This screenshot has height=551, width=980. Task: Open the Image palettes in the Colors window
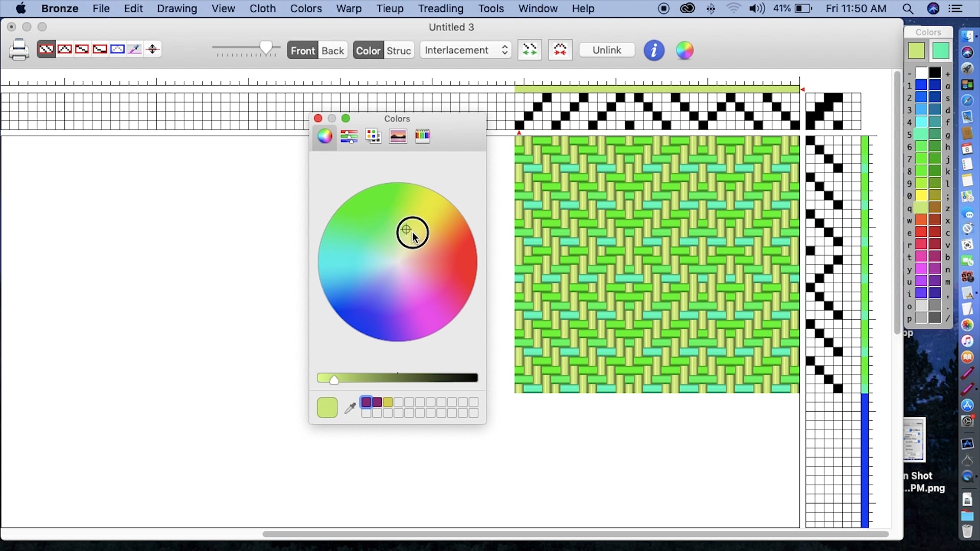398,136
